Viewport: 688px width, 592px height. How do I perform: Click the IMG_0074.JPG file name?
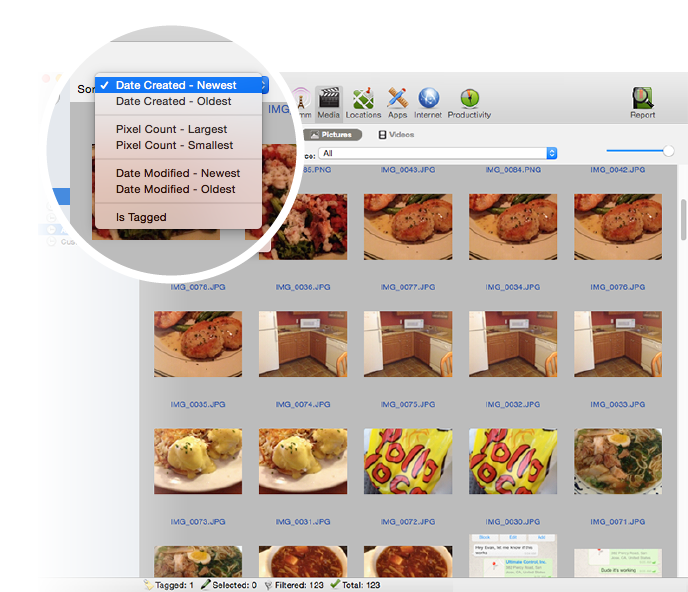click(x=303, y=404)
